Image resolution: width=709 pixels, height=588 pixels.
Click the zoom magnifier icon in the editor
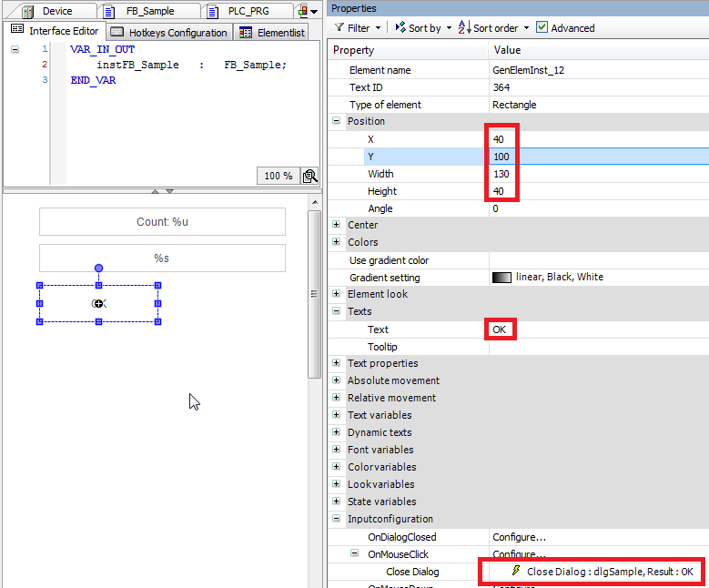click(x=310, y=176)
